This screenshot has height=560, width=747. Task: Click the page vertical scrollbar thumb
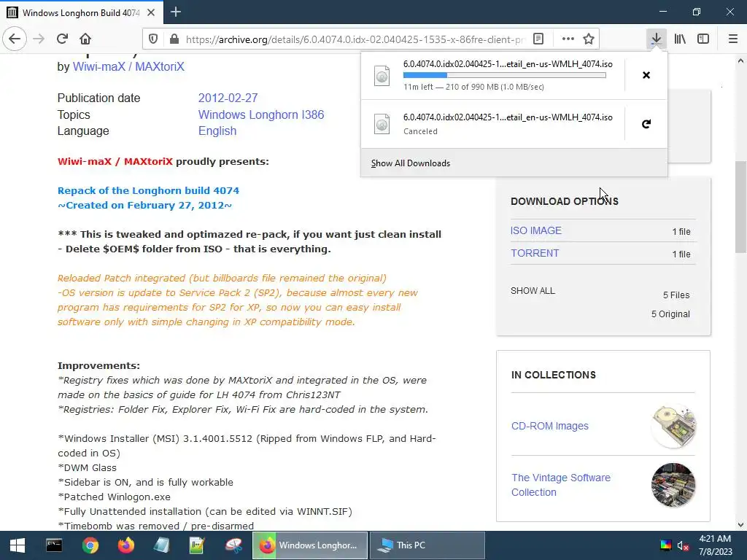740,207
